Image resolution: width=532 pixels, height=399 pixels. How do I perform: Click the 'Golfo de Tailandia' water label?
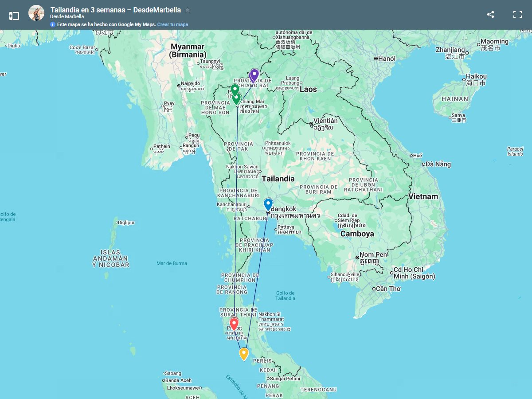tap(285, 296)
